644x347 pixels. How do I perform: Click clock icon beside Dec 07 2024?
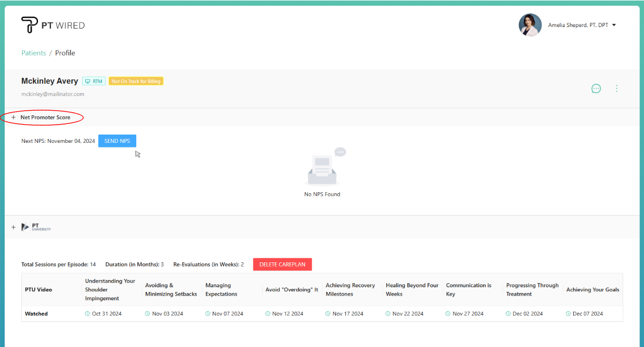click(568, 314)
